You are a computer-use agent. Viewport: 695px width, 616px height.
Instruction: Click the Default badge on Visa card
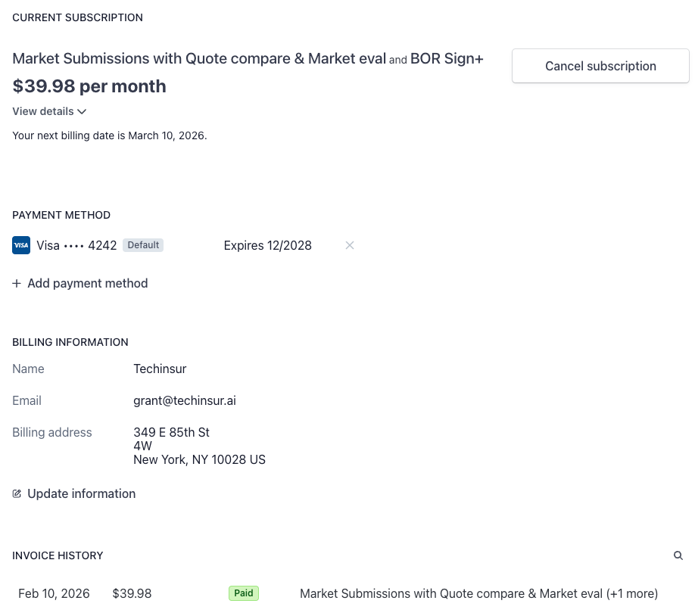[x=143, y=245]
